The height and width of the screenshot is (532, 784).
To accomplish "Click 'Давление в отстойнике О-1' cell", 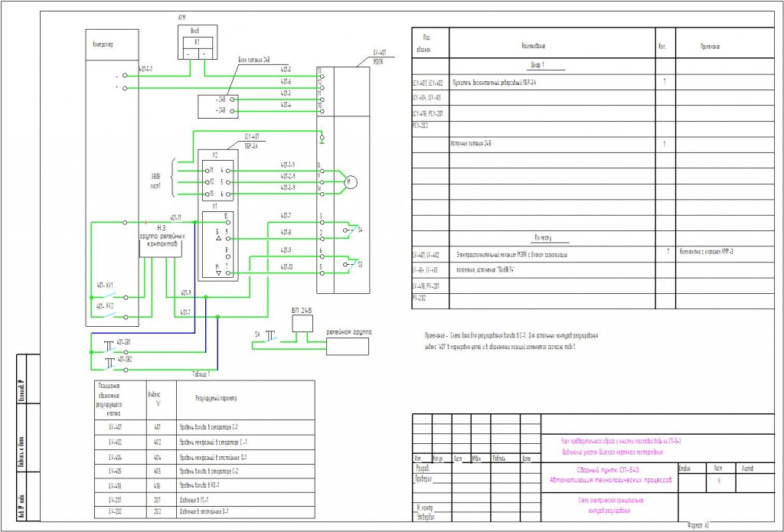I will (x=204, y=511).
